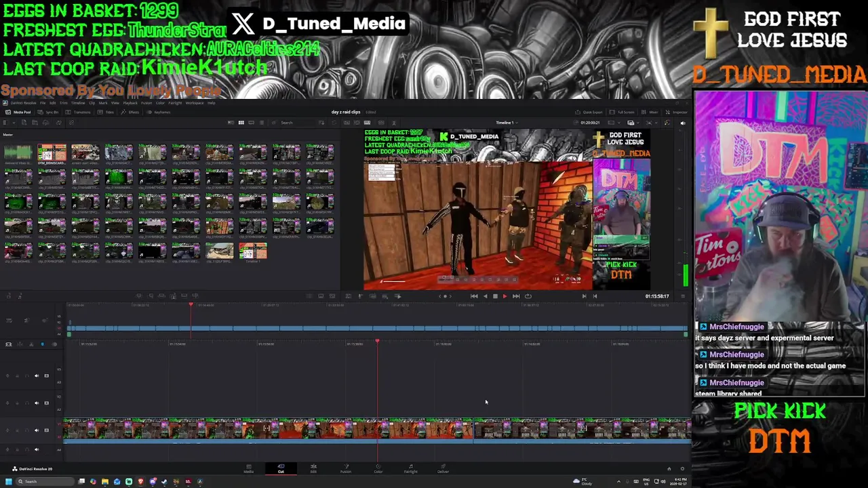868x488 pixels.
Task: Click the Windows taskbar Search box
Action: click(46, 481)
